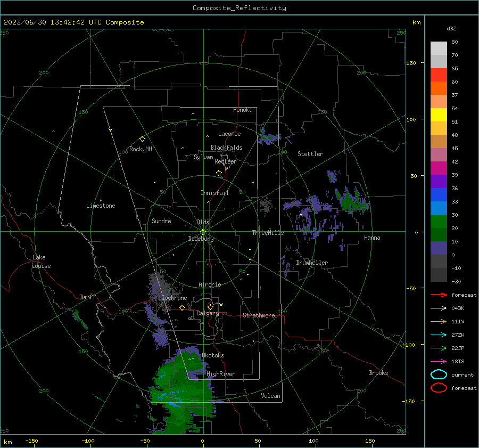The width and height of the screenshot is (479, 448).
Task: Click the Didsbury label
Action: coord(201,239)
